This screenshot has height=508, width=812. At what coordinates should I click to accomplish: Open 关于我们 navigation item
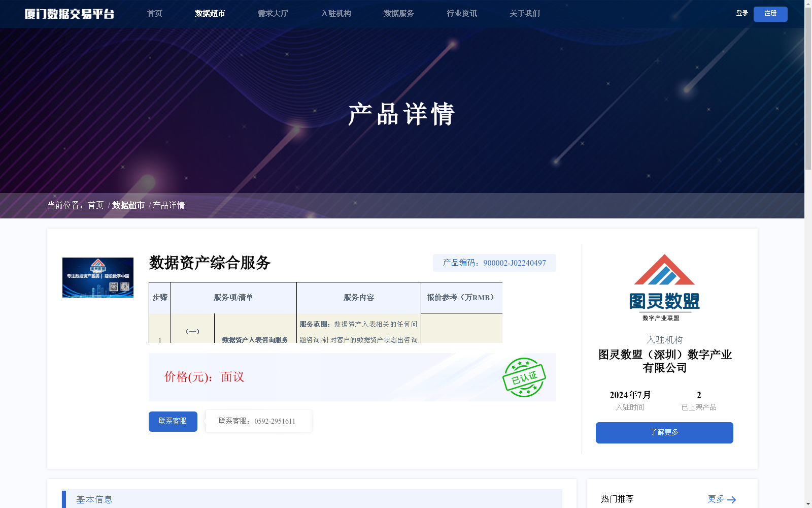tap(525, 14)
